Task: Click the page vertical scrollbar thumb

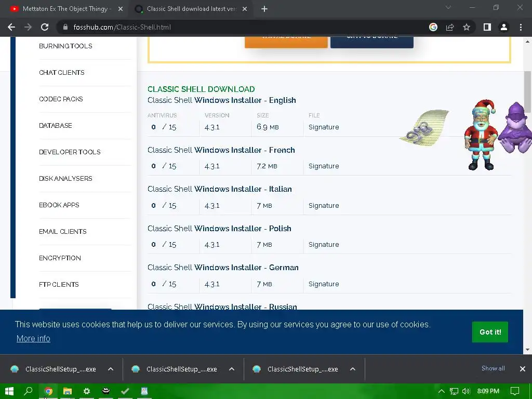Action: (527, 91)
